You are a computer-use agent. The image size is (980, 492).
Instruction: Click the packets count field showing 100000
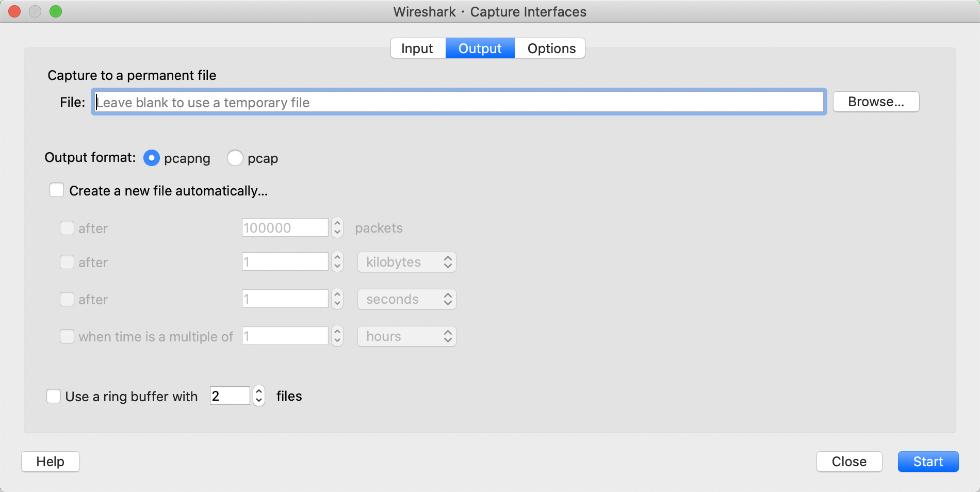coord(285,227)
